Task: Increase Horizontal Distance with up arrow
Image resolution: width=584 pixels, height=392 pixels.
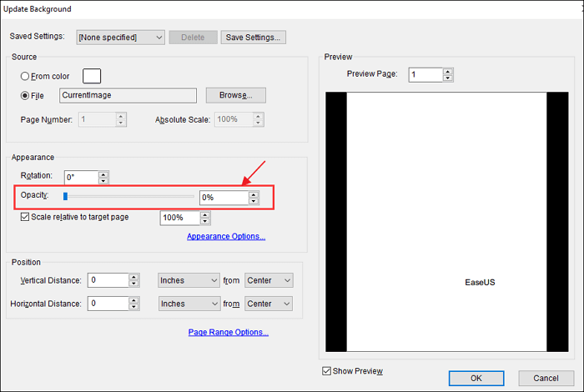Action: 133,300
